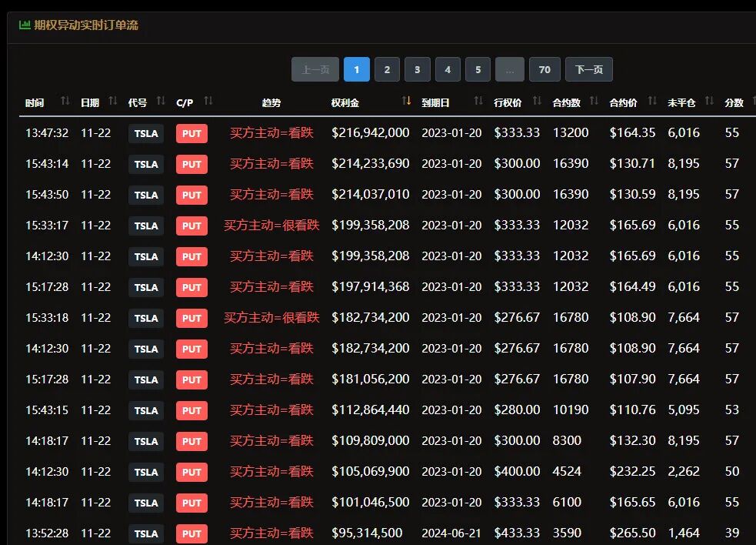Click the contract price $130.59
Image resolution: width=756 pixels, height=545 pixels.
(x=633, y=195)
